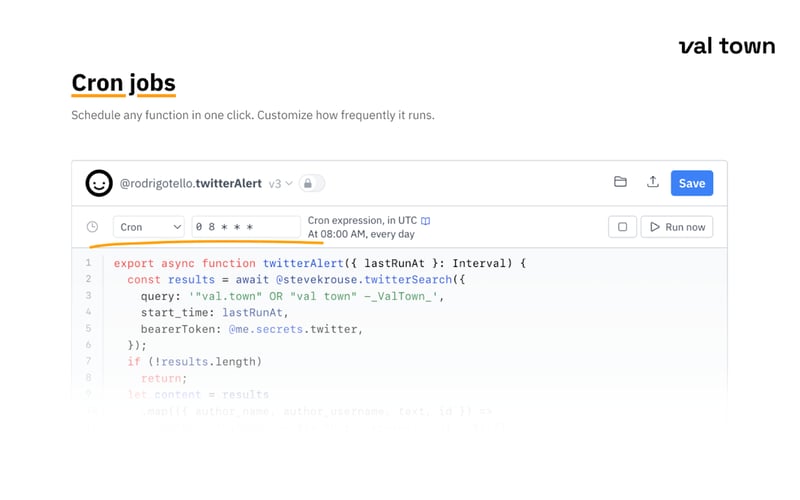Image resolution: width=800 pixels, height=500 pixels.
Task: Click the twitterAlert function name on line 1
Action: click(303, 263)
